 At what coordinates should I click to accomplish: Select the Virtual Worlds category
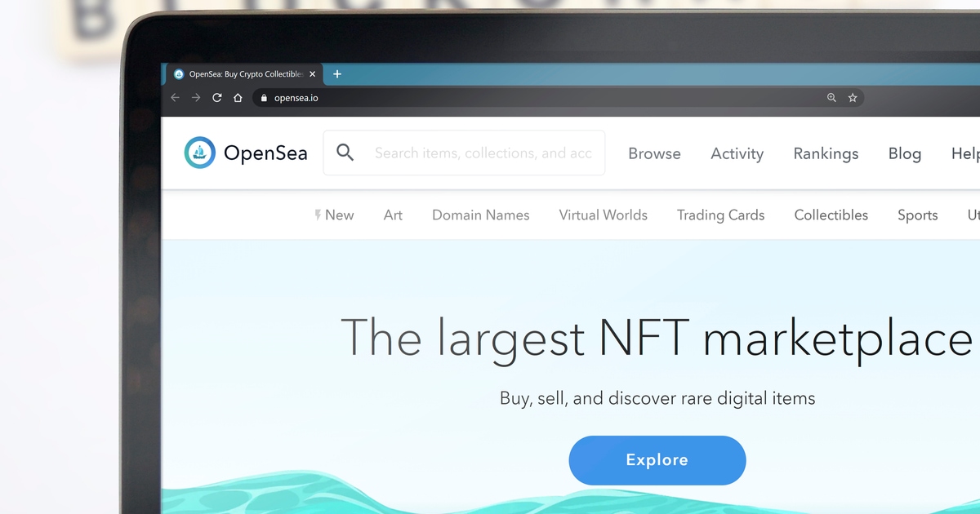tap(603, 215)
